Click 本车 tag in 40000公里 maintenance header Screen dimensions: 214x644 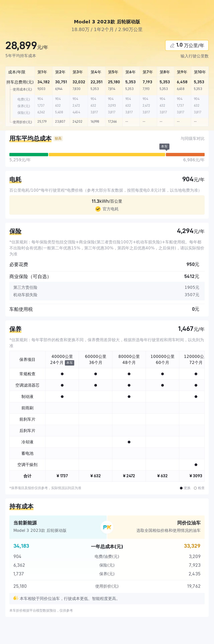click(70, 363)
